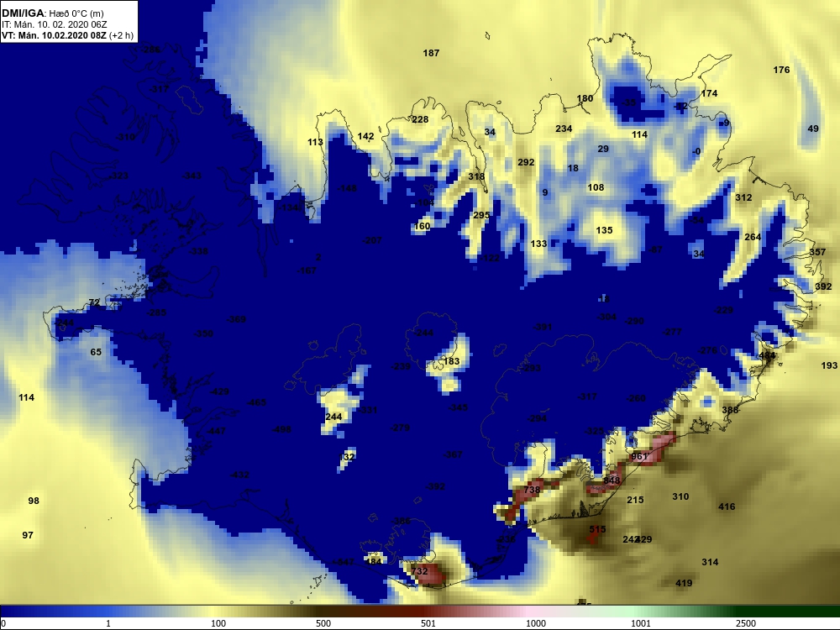Click the map value -432
This screenshot has height=630, width=840.
(x=239, y=475)
